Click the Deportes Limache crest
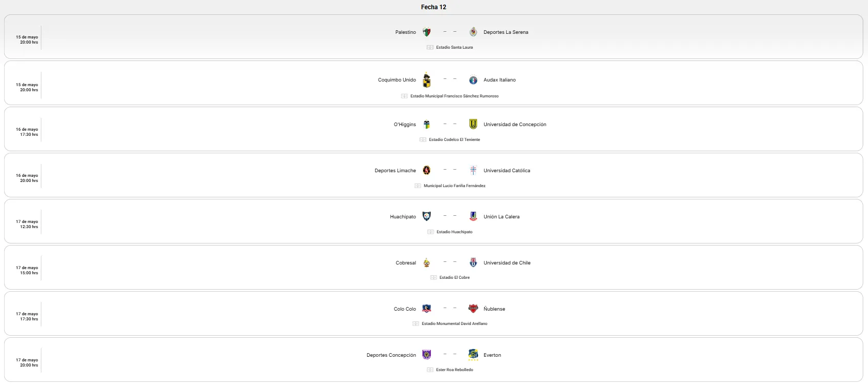This screenshot has height=387, width=868. 426,171
